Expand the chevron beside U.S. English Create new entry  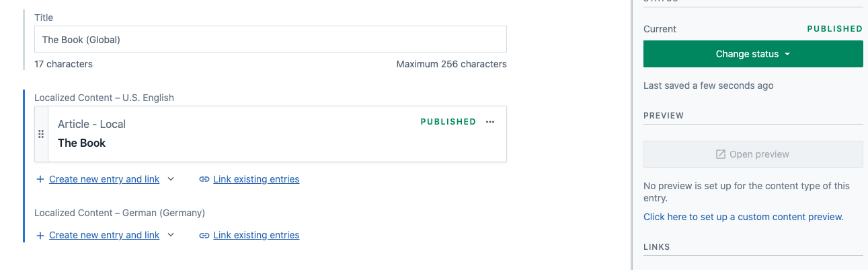171,179
